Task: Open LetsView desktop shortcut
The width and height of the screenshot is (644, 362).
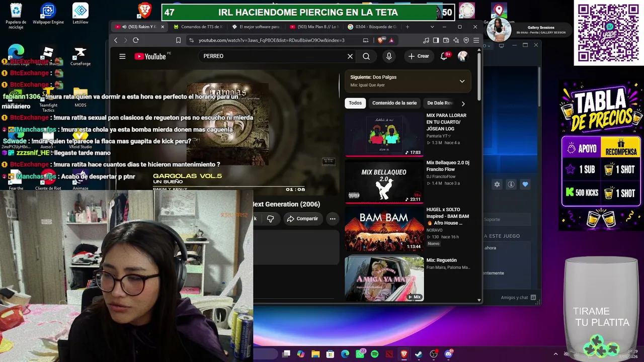Action: (x=80, y=14)
